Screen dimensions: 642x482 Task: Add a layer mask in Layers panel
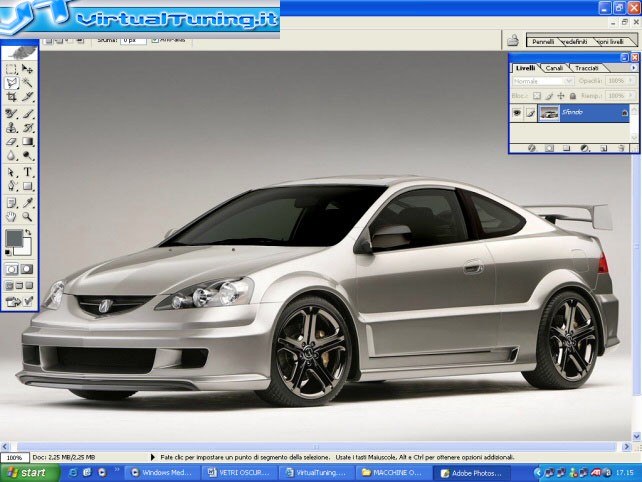(549, 148)
